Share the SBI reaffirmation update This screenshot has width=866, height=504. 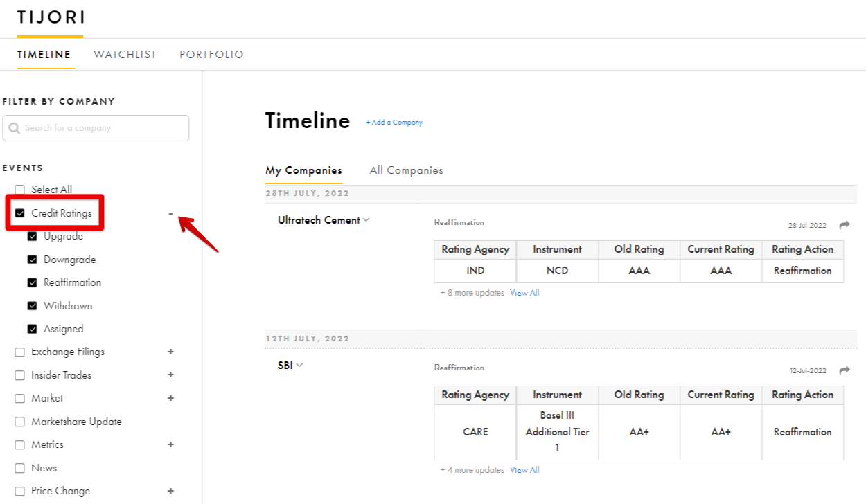tap(844, 370)
